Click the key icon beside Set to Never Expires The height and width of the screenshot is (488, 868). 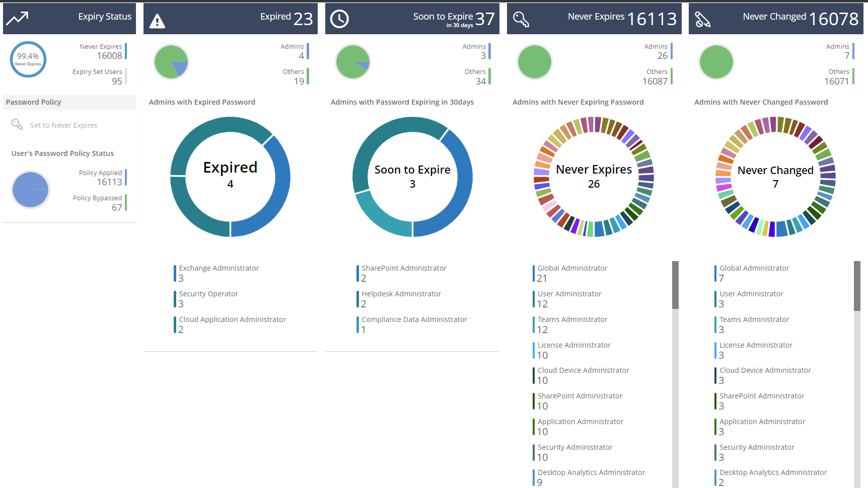tap(17, 124)
